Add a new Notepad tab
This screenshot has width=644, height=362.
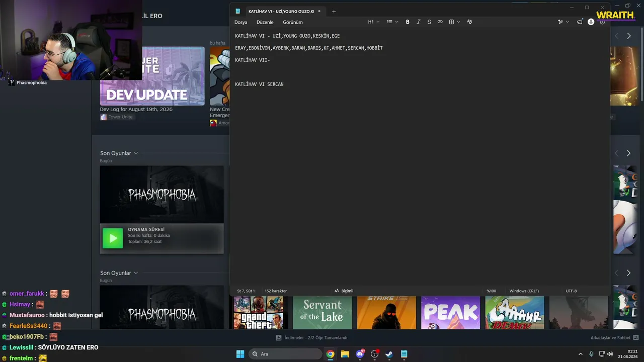334,11
